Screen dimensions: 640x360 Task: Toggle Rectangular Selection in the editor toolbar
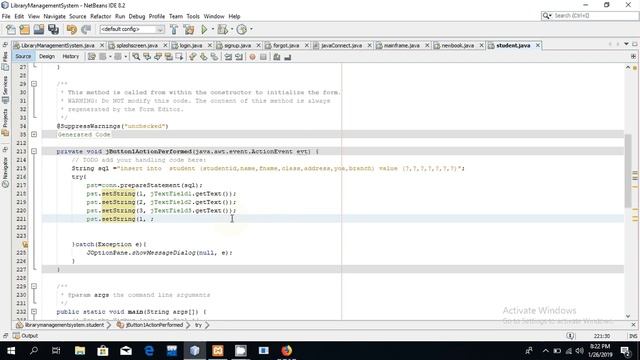(179, 57)
